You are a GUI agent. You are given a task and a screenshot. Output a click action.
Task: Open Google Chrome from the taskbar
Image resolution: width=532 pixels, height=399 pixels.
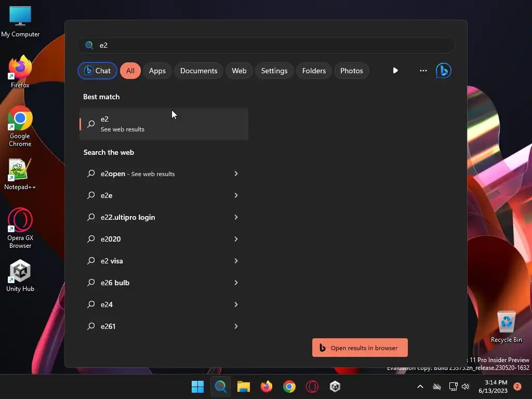pos(289,387)
